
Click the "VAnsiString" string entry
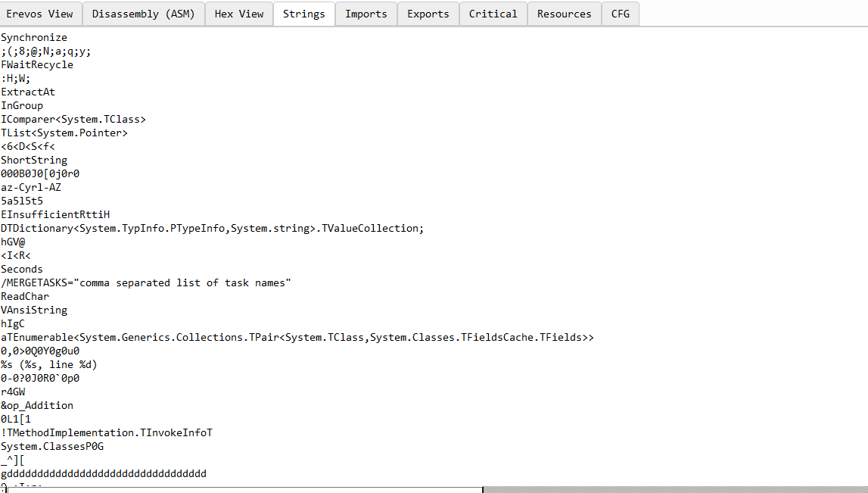click(34, 310)
